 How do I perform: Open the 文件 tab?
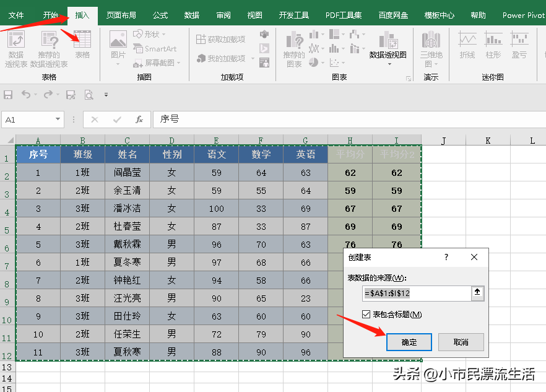(x=16, y=15)
